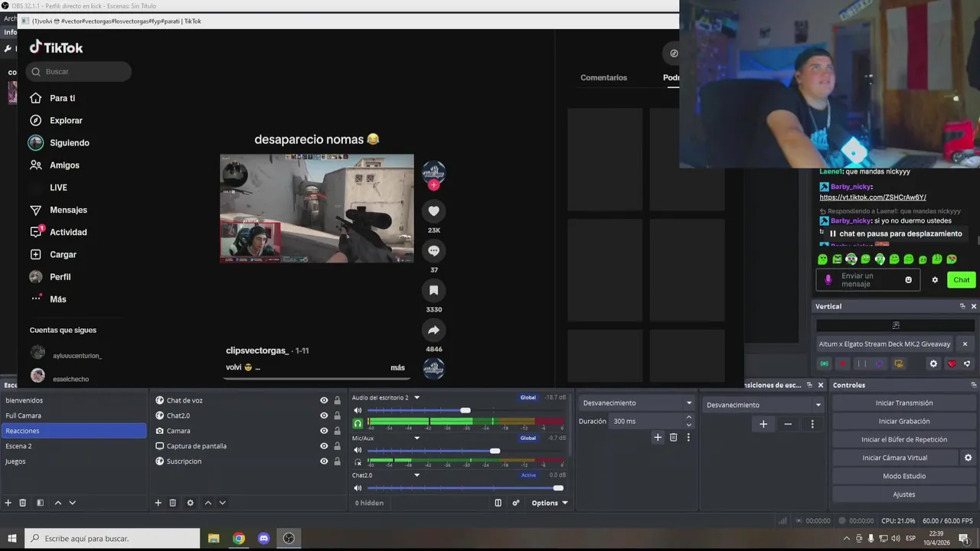Follow clipsvectorgas with the red plus badge
Screen dimensions: 980x551
tap(434, 184)
